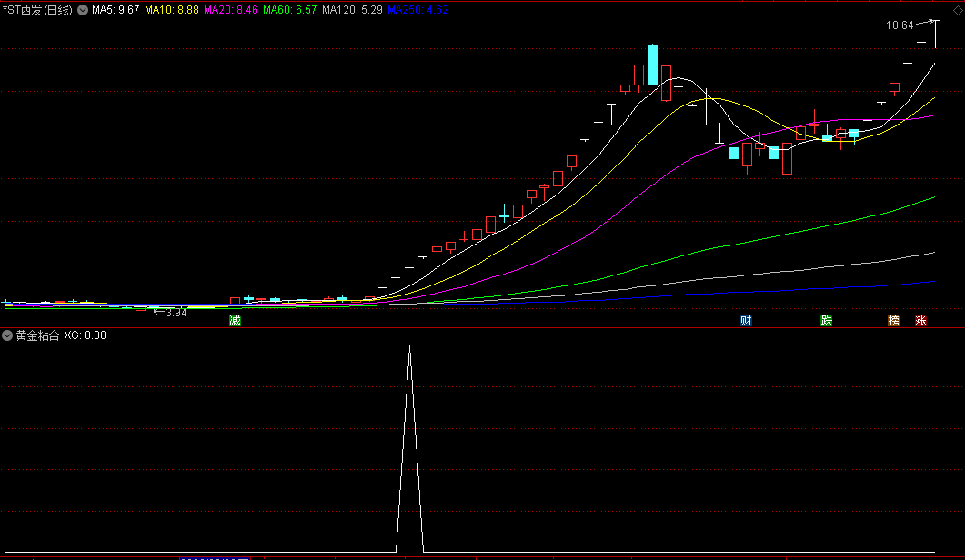
Task: Click the diamond icon at the top right corner
Action: (x=958, y=11)
